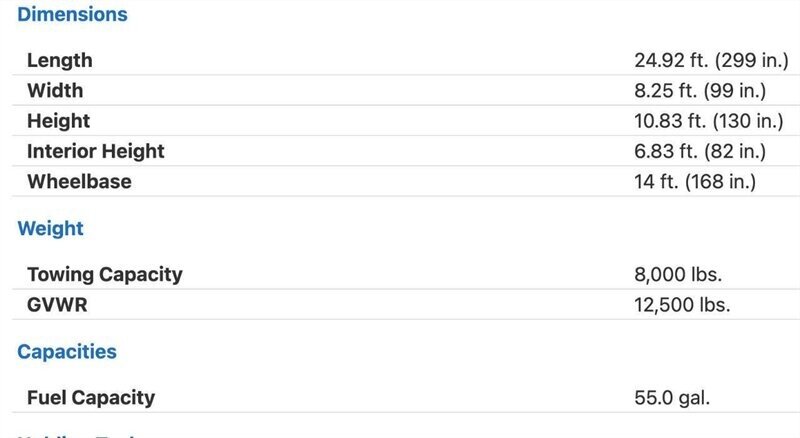Viewport: 800px width, 438px height.
Task: Click the 14 ft. wheelbase value
Action: click(695, 182)
